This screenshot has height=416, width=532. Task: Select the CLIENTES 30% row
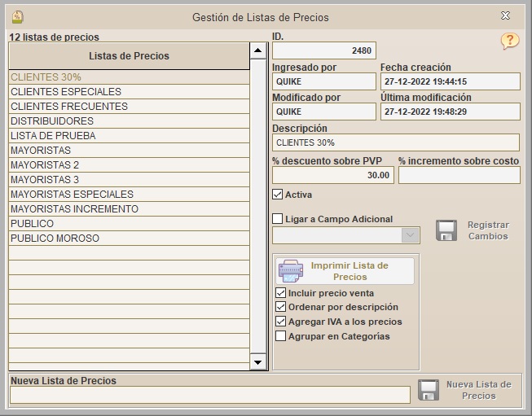coord(129,77)
